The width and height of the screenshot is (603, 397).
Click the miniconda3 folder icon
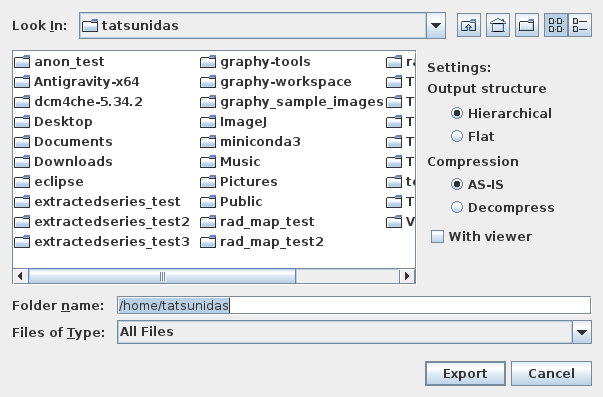(208, 142)
